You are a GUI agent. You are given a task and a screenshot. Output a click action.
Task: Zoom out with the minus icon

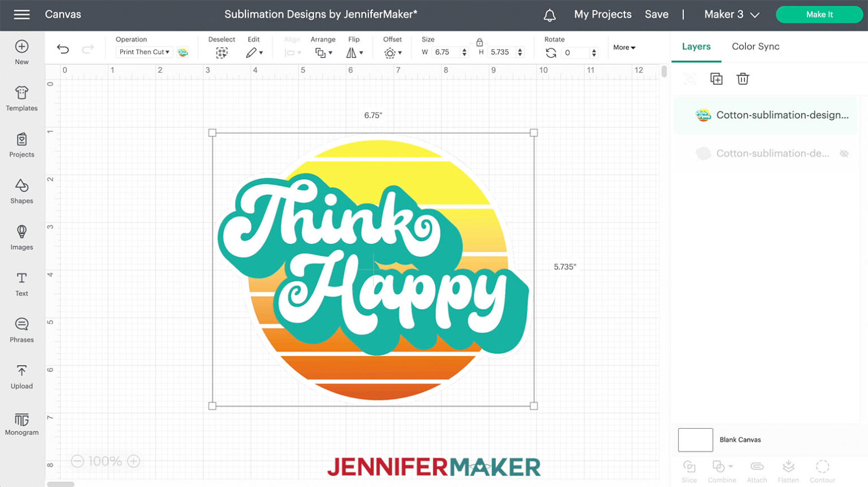click(77, 461)
